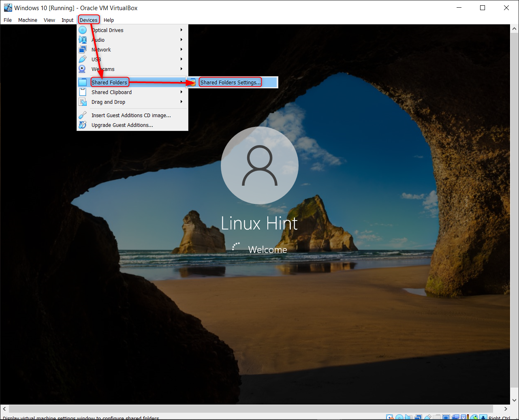Click the Audio speaker and microphone icon
The image size is (519, 420).
click(83, 40)
